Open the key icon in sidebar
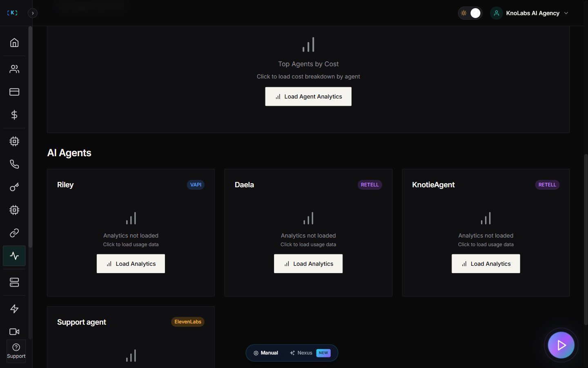 point(14,187)
